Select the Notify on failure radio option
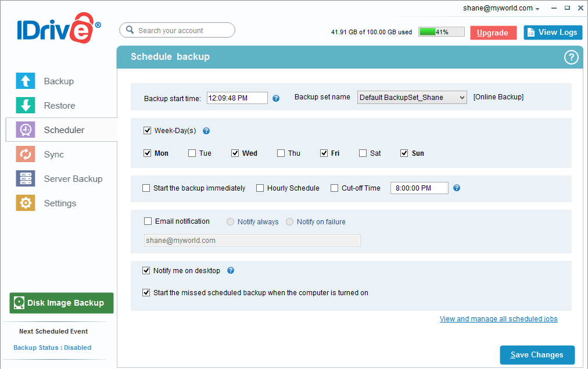The image size is (588, 369). pos(290,222)
